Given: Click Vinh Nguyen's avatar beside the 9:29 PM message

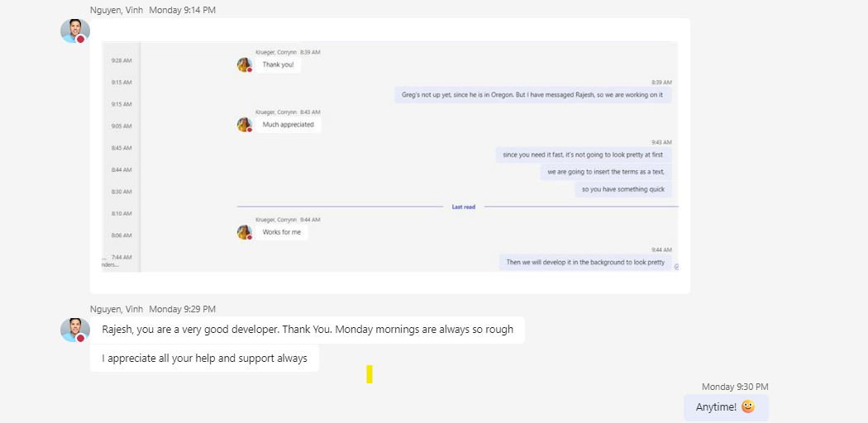Looking at the screenshot, I should point(74,330).
